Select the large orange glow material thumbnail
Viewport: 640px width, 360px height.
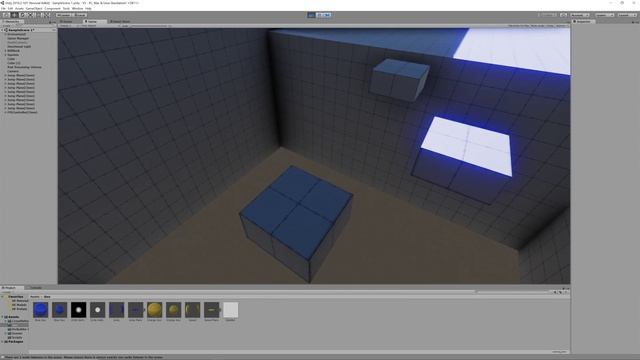coord(155,310)
